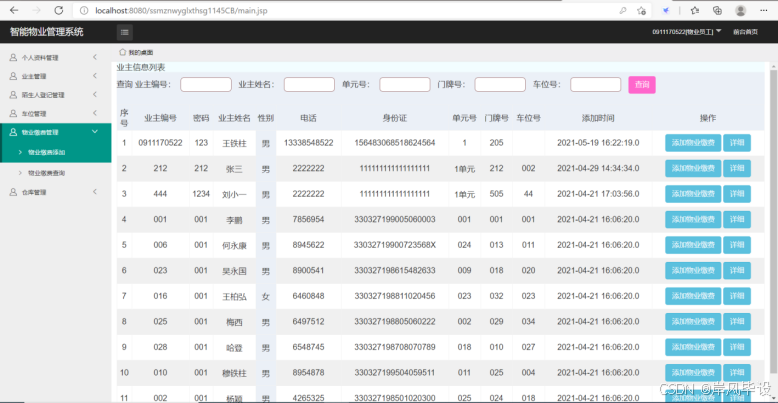The width and height of the screenshot is (778, 403).
Task: Select timestamp 2021-04-29 14:34:34.0 cell
Action: pos(598,168)
